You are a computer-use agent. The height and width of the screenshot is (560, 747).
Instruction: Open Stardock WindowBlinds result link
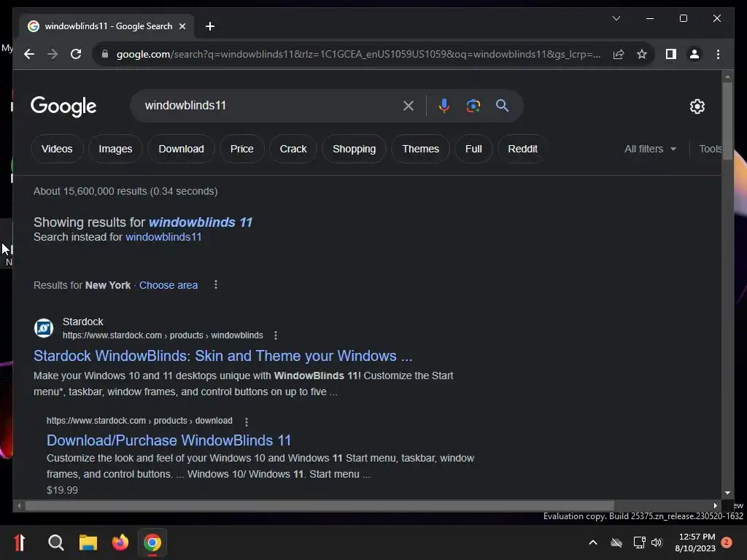[x=223, y=356]
